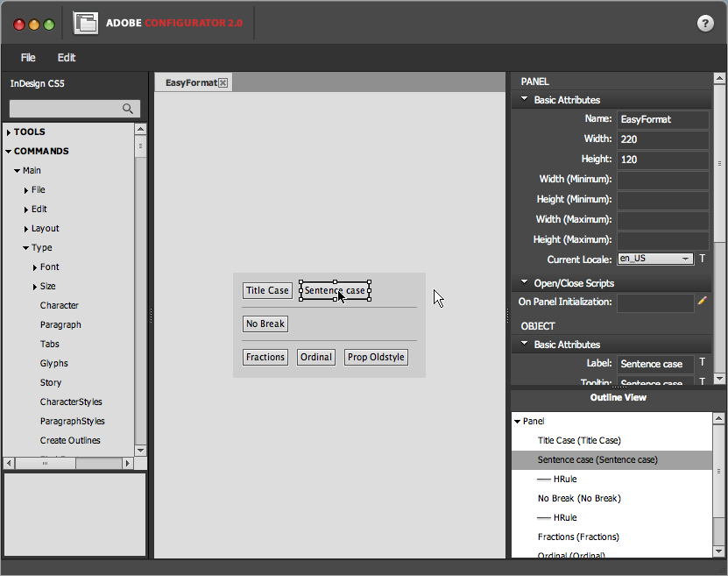The width and height of the screenshot is (728, 576).
Task: Click the commands list horizontal scroll right arrow
Action: pos(128,463)
